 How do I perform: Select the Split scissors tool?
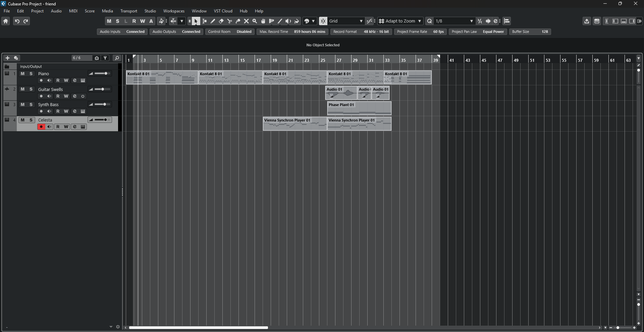click(229, 21)
